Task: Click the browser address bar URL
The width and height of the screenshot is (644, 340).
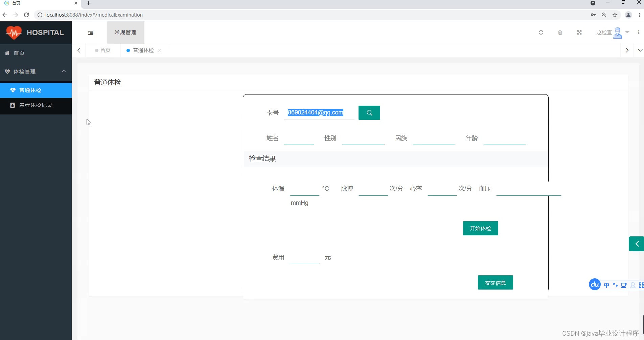Action: (94, 15)
